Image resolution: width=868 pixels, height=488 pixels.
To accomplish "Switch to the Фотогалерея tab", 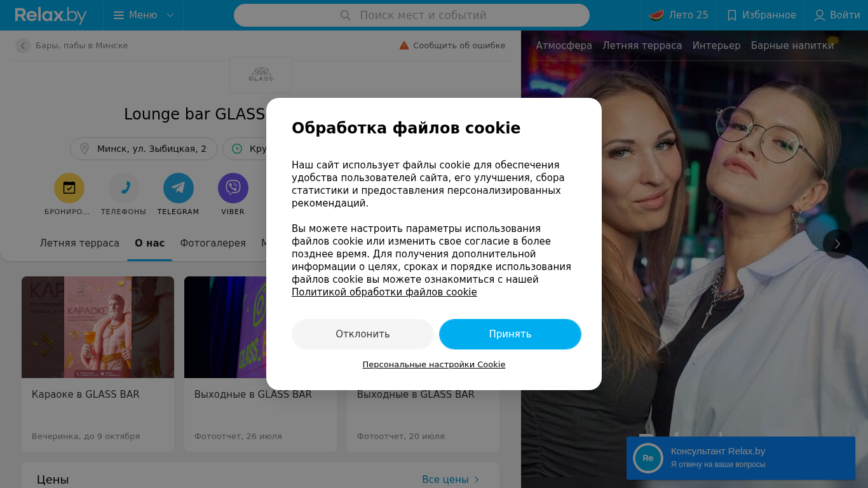I will (213, 243).
